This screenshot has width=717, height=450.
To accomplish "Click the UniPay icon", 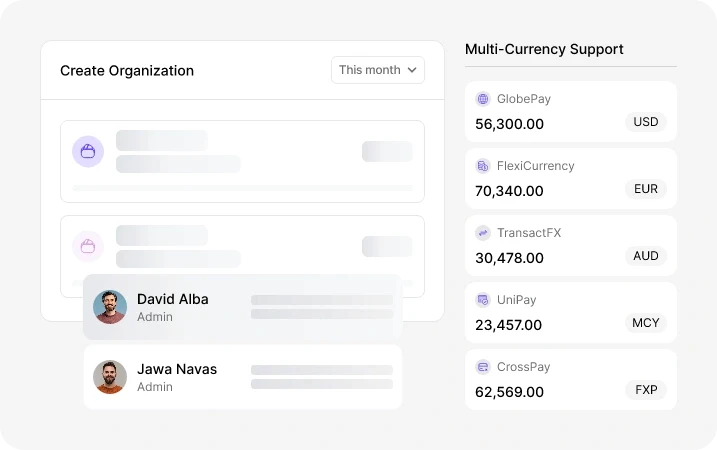I will pos(483,300).
